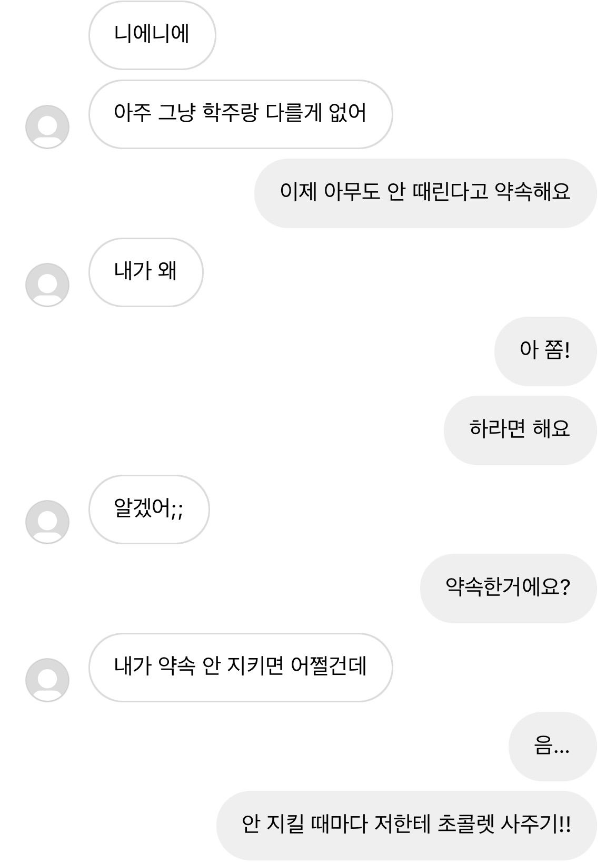616x862 pixels.
Task: Select the "니에니에" message bubble
Action: pyautogui.click(x=152, y=35)
